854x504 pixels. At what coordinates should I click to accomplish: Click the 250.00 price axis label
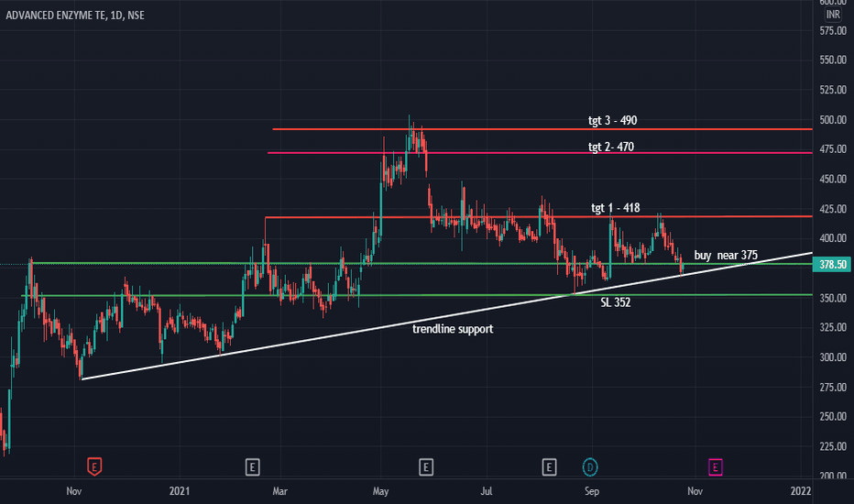coord(833,416)
